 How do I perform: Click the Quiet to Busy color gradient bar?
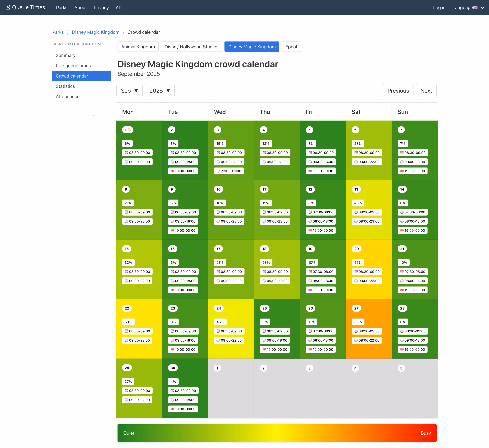tap(277, 433)
